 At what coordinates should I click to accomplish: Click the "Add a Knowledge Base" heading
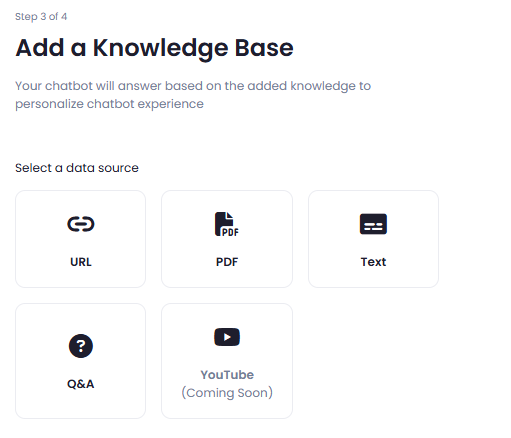tap(154, 48)
